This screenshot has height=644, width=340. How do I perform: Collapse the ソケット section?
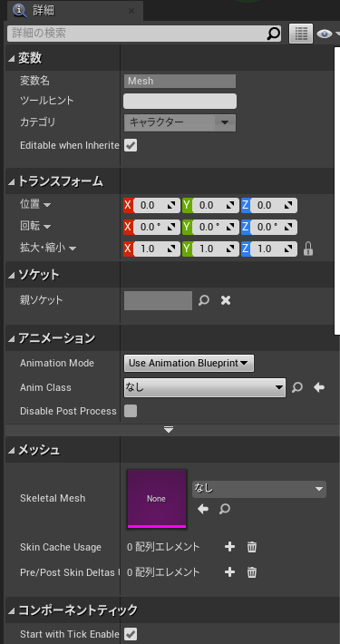[x=12, y=275]
